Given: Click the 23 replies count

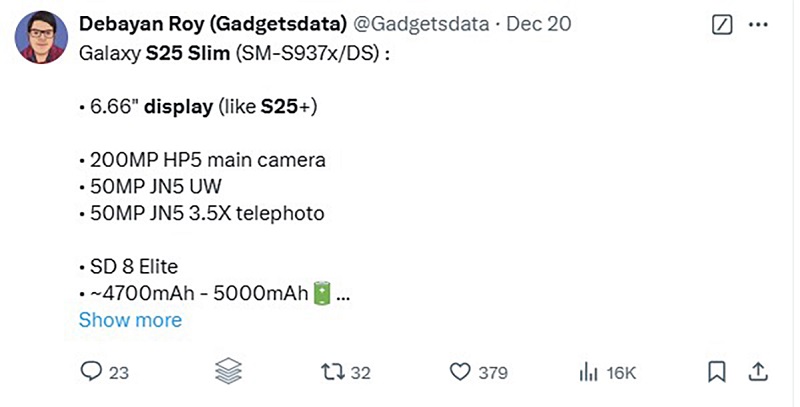Looking at the screenshot, I should [x=119, y=373].
